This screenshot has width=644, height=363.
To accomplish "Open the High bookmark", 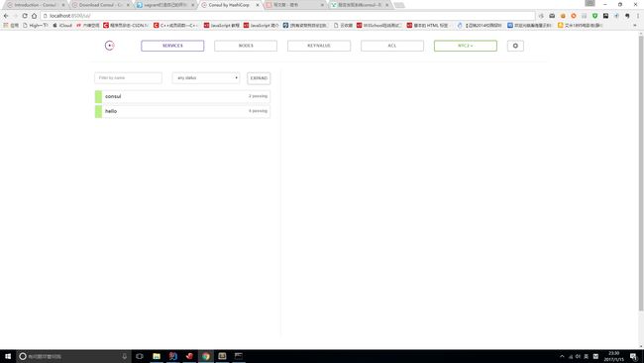I will tap(36, 25).
